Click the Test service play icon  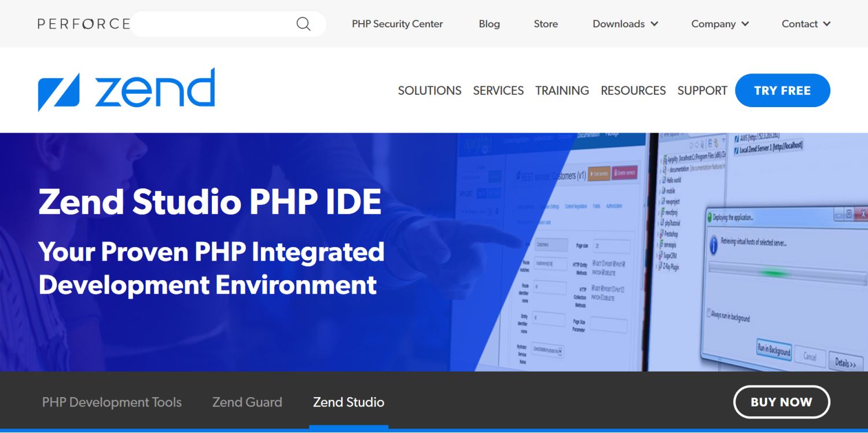pyautogui.click(x=590, y=174)
